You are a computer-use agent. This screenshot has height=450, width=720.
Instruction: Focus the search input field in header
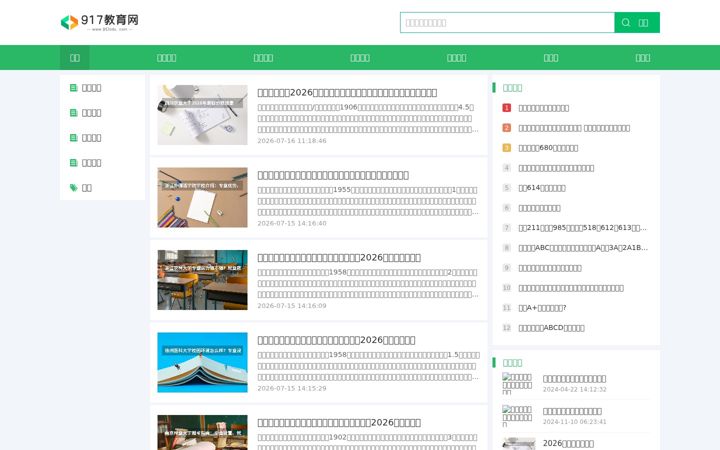point(507,22)
